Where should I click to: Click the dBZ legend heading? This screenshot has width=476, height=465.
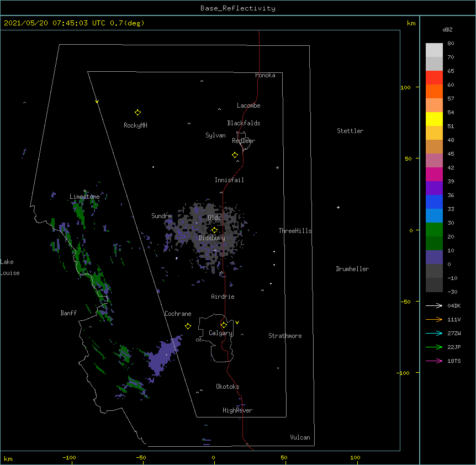[447, 30]
